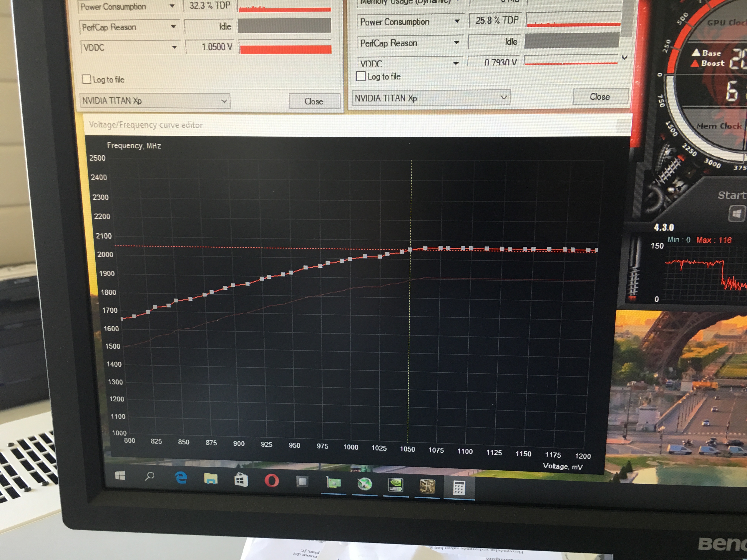Click the Mem Clock gauge label
This screenshot has height=560, width=747.
tap(720, 126)
